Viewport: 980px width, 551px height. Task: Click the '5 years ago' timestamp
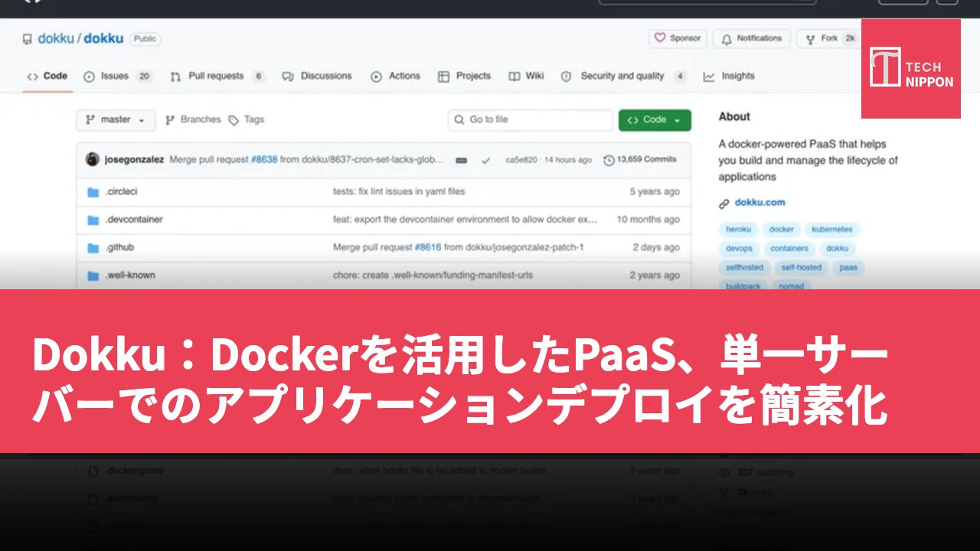click(655, 192)
